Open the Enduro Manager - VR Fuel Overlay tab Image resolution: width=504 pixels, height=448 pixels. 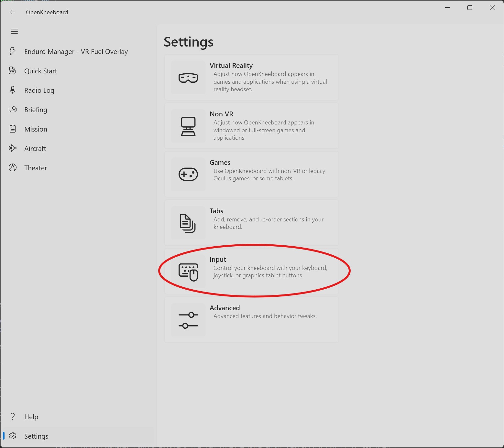pos(76,52)
